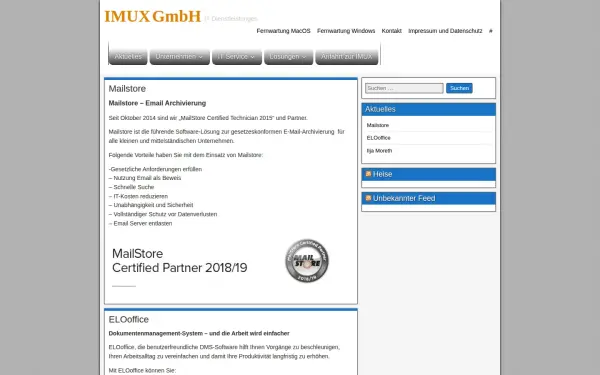Viewport: 600px width, 375px height.
Task: Open Impressum und Datenschutz
Action: [x=445, y=31]
